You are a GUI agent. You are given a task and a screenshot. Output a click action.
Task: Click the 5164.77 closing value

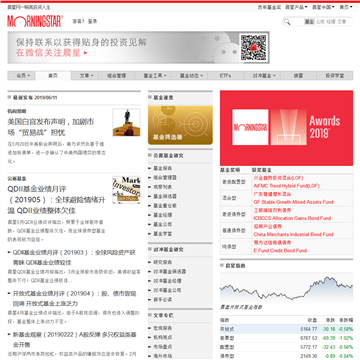[309, 329]
